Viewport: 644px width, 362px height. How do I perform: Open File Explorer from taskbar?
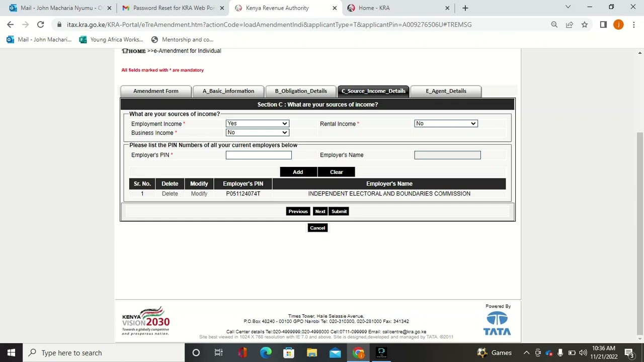(x=311, y=352)
